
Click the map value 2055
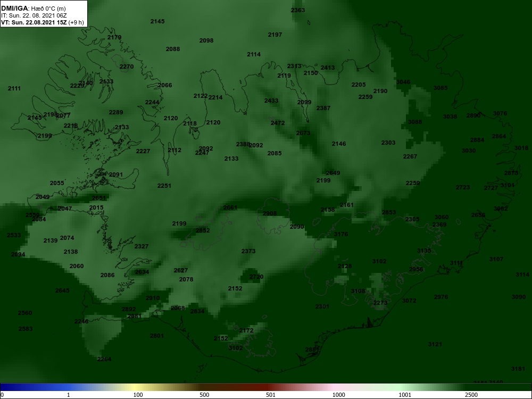57,183
